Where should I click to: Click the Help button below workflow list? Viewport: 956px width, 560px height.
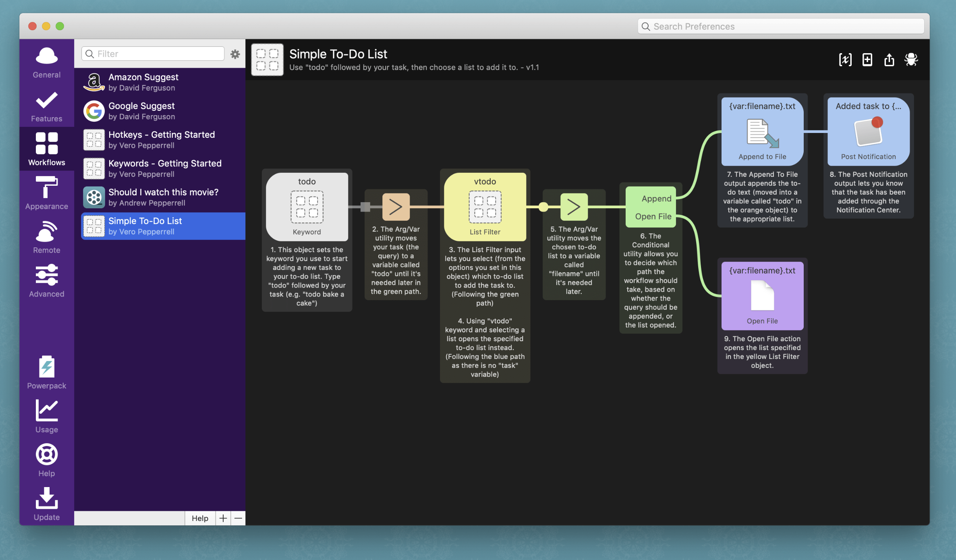coord(200,518)
